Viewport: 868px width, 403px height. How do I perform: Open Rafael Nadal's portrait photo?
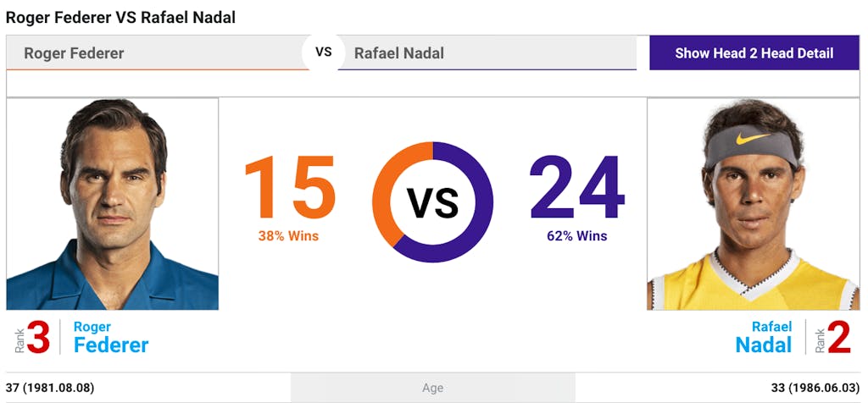[x=753, y=204]
